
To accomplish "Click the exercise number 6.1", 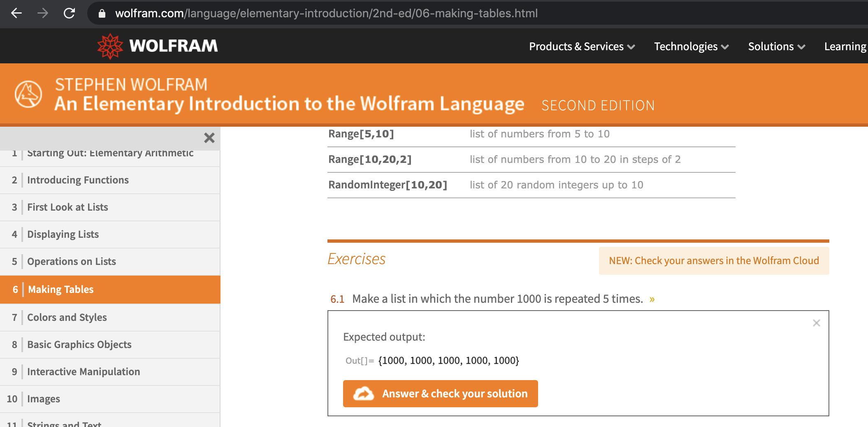I will [337, 299].
